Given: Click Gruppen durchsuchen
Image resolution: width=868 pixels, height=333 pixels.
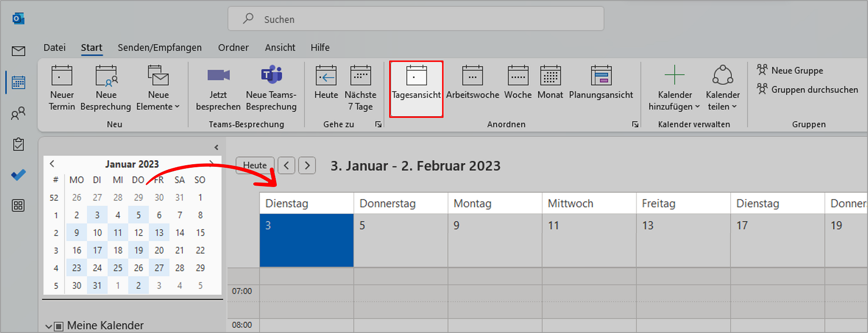Looking at the screenshot, I should click(807, 90).
